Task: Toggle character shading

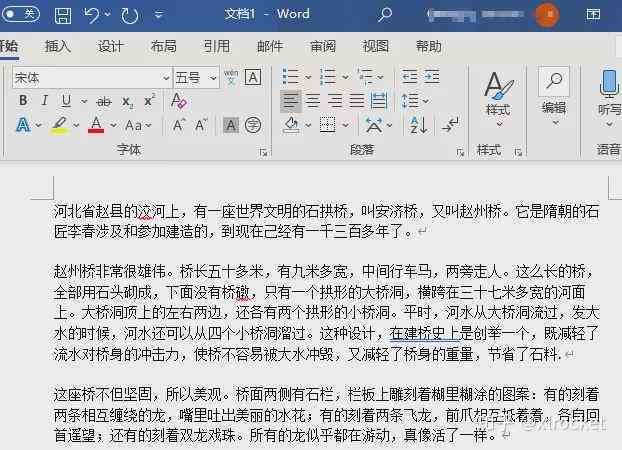Action: (x=230, y=125)
